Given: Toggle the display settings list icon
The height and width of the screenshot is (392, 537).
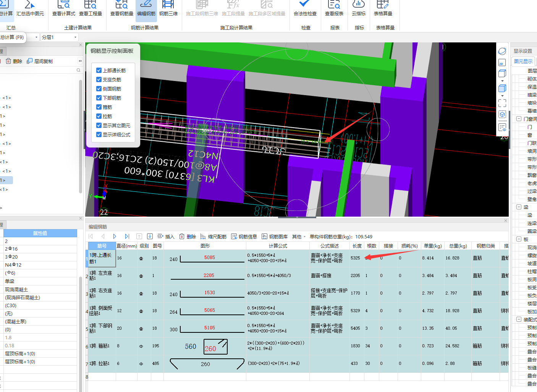Looking at the screenshot, I should coord(502,127).
